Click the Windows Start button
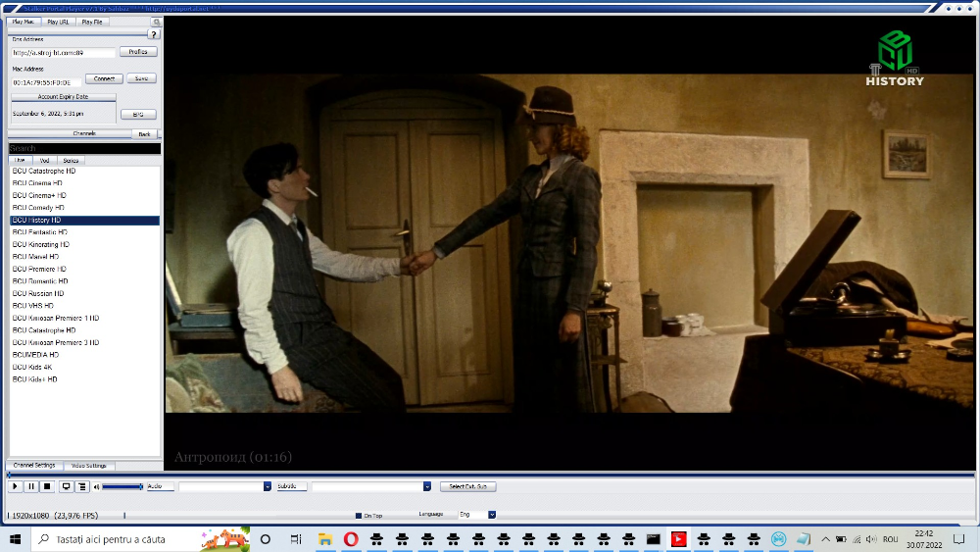This screenshot has height=552, width=980. (x=15, y=539)
